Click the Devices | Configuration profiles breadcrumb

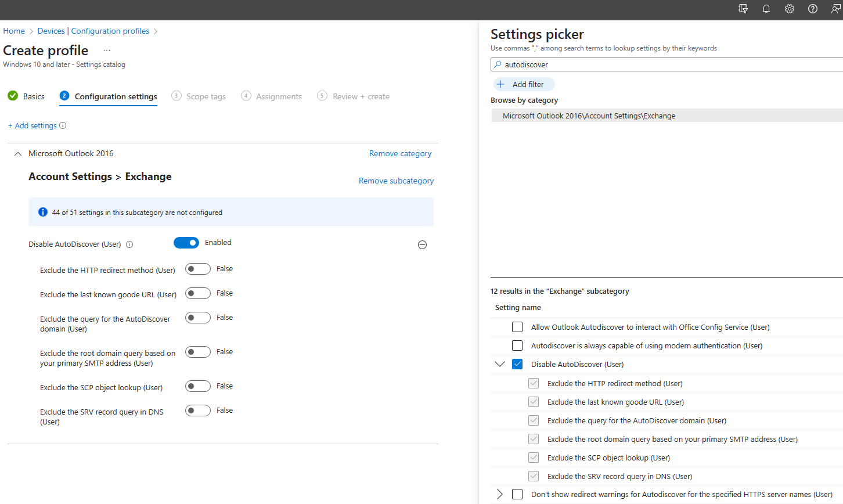pyautogui.click(x=93, y=31)
